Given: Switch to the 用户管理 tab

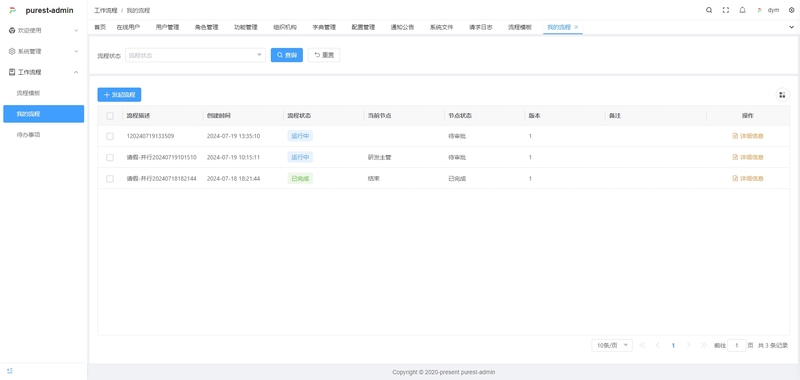Looking at the screenshot, I should click(x=167, y=27).
